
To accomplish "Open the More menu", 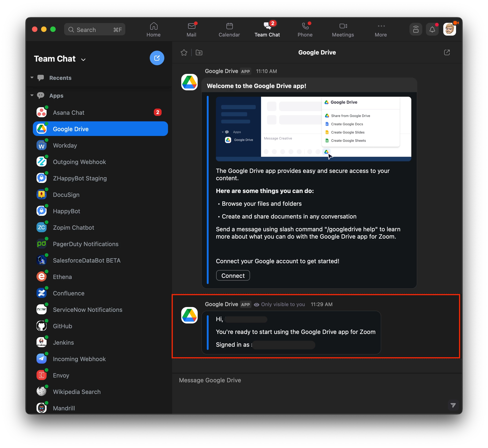I will (380, 30).
